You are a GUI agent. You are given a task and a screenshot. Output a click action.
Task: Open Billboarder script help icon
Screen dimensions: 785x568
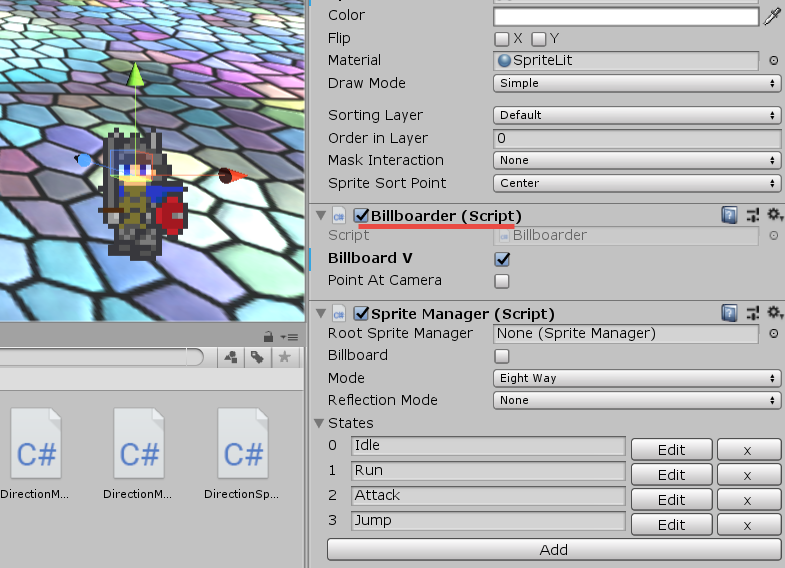729,216
